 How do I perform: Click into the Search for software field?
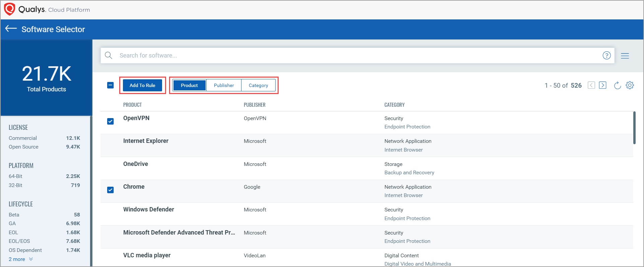point(357,56)
